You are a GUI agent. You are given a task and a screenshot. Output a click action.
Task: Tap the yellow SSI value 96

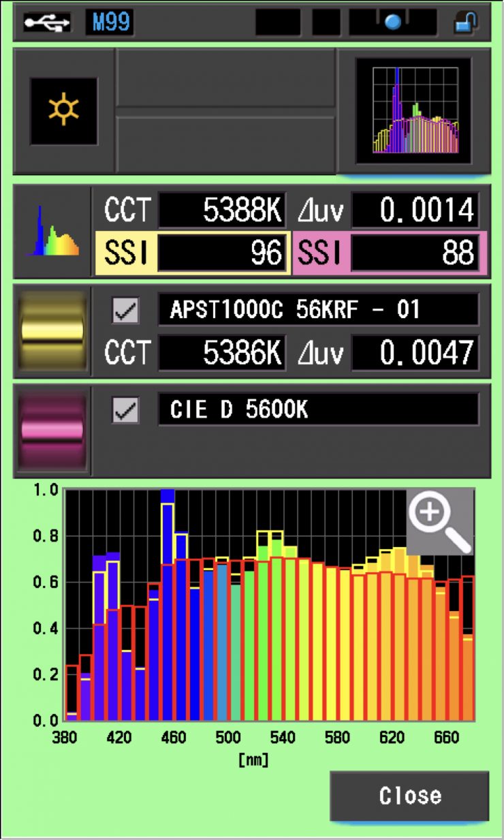point(222,253)
